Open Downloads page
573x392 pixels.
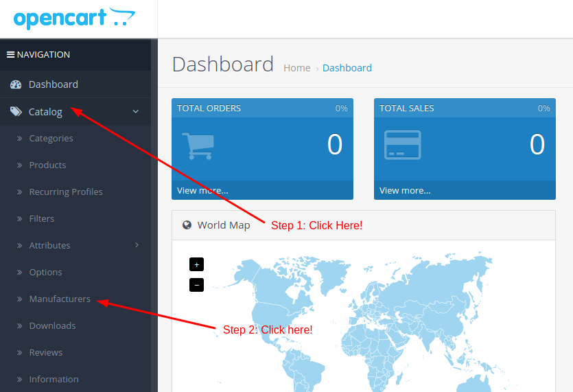pos(52,325)
